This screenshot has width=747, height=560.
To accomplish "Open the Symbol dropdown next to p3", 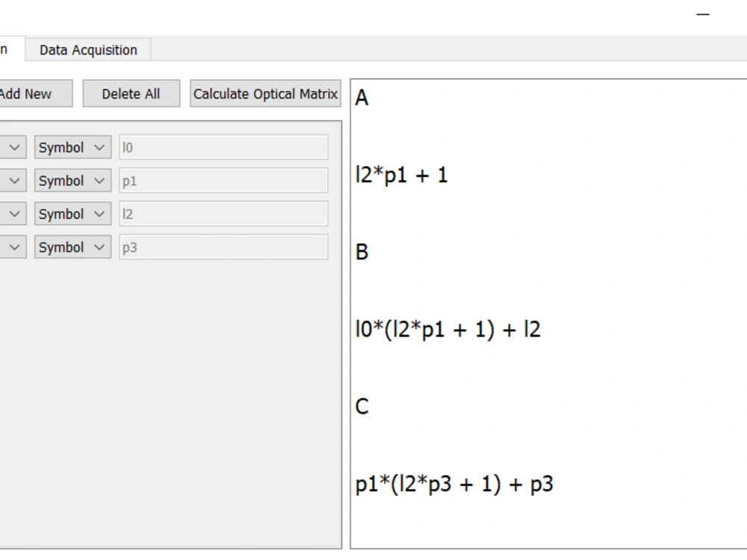I will coord(72,246).
